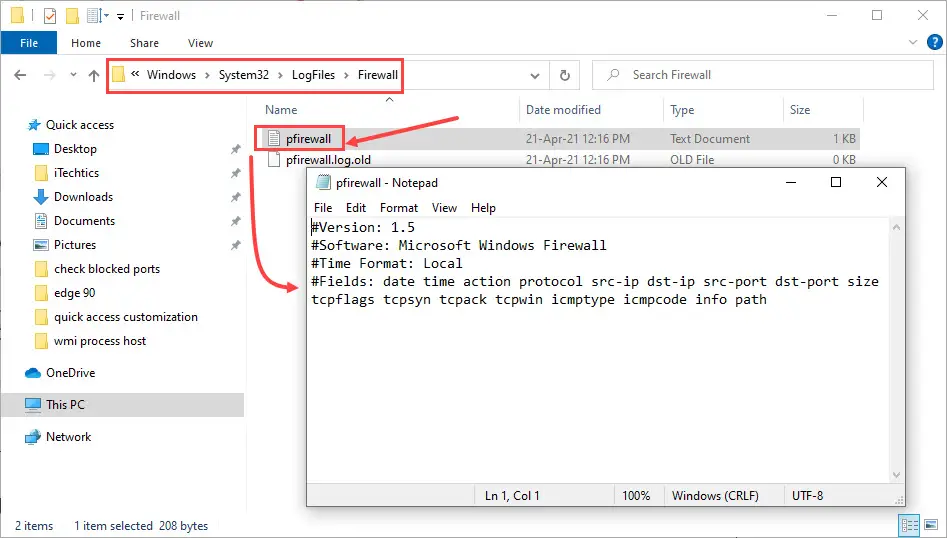Select the pfirewall text document file
947x538 pixels.
pos(308,139)
